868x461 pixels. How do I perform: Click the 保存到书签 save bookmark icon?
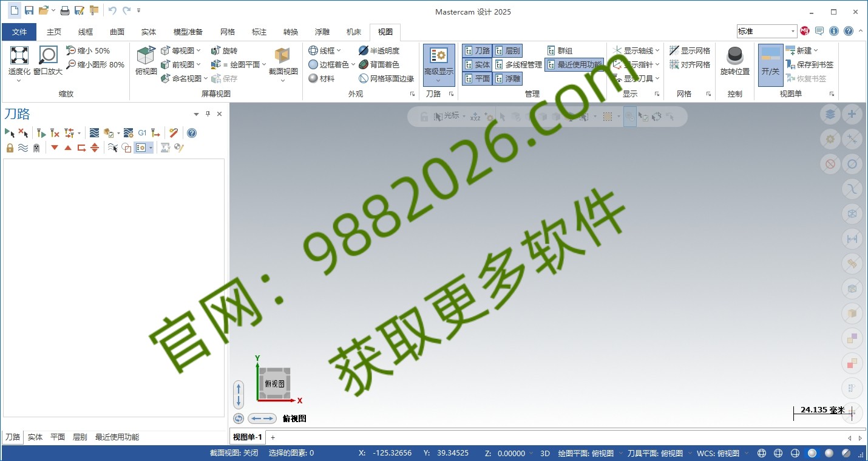pyautogui.click(x=790, y=64)
